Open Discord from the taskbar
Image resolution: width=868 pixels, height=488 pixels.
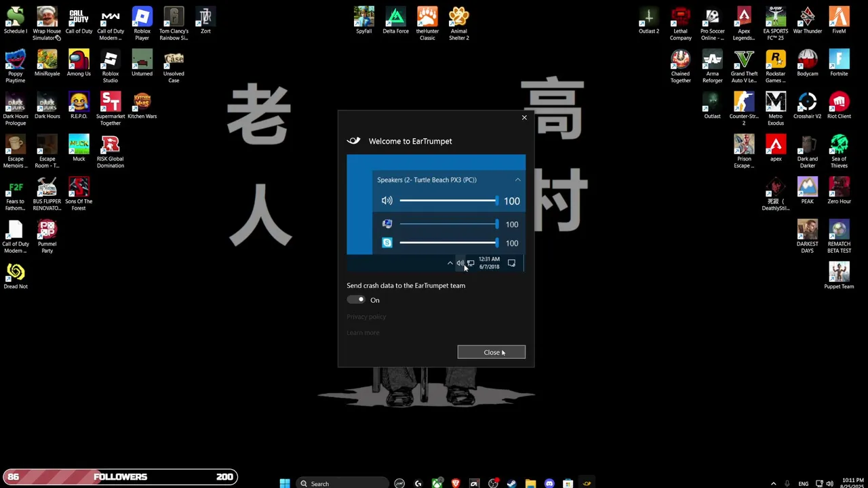(x=549, y=483)
